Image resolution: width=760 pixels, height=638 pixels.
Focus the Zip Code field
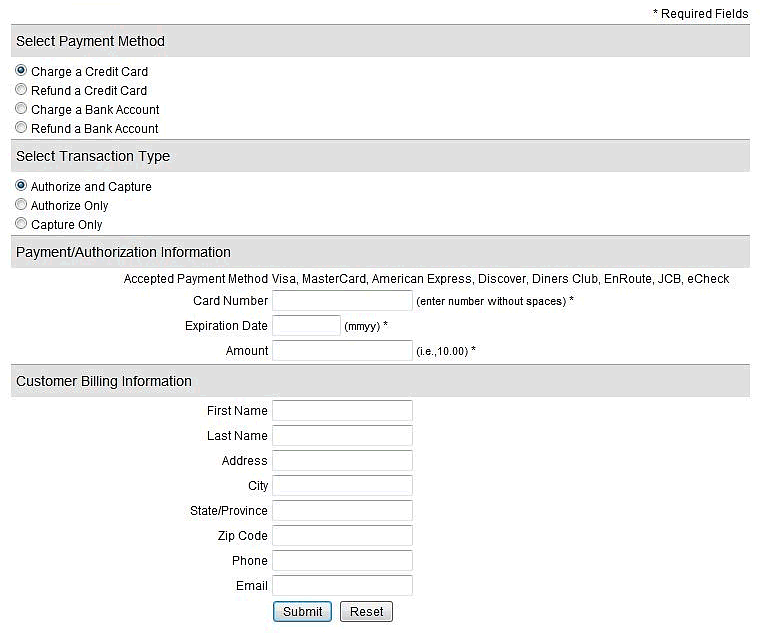coord(342,535)
